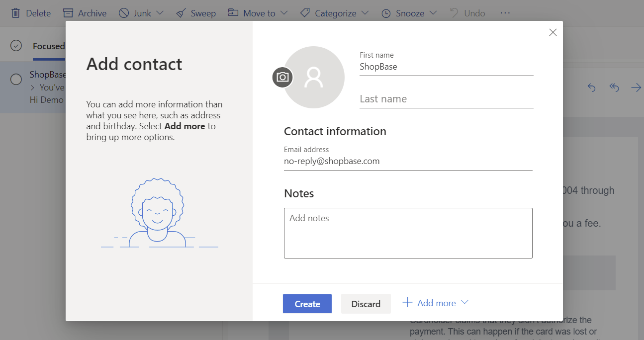This screenshot has height=340, width=644.
Task: Click the Reply arrow icon
Action: pyautogui.click(x=591, y=87)
